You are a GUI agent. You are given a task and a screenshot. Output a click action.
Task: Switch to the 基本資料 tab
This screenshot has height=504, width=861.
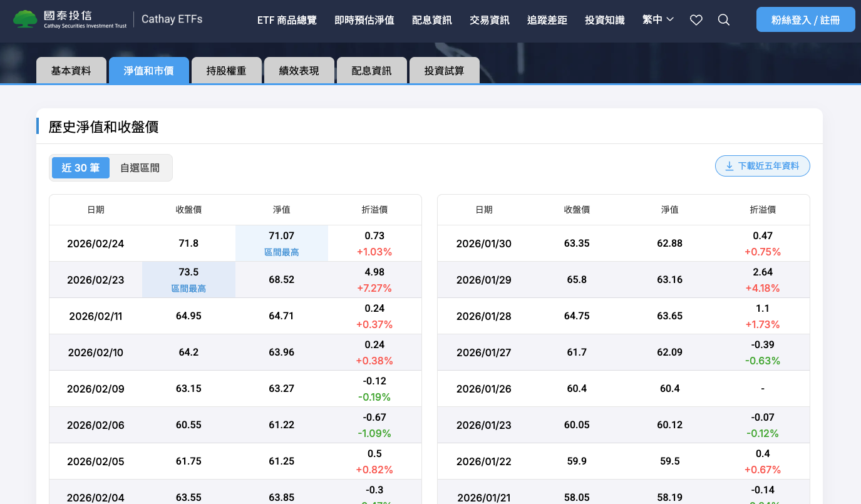(x=71, y=71)
